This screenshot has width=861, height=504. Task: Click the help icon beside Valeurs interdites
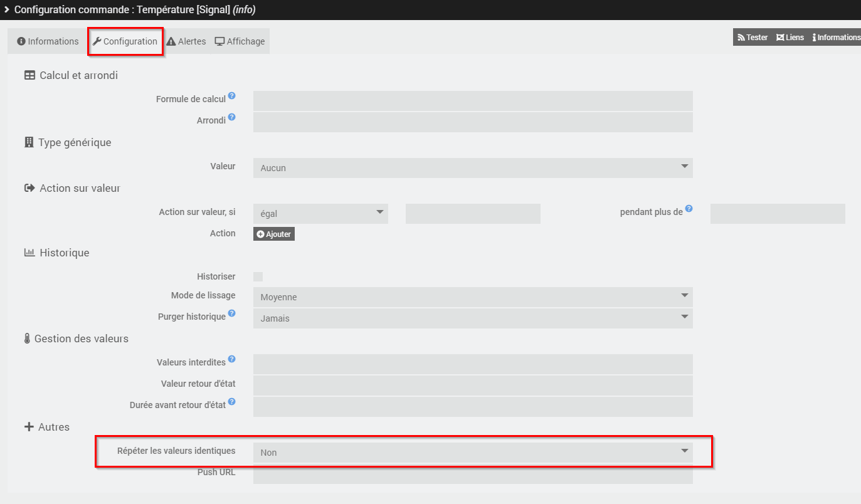(232, 359)
